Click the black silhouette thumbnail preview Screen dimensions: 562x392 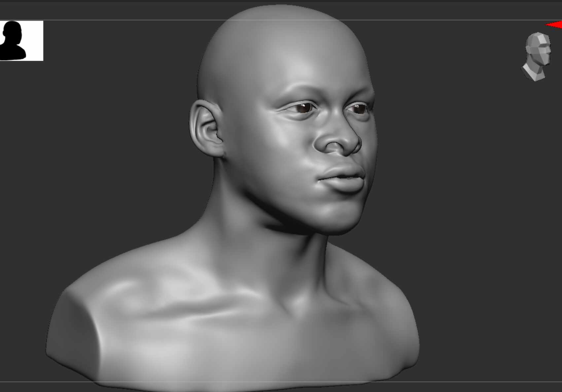coord(21,41)
